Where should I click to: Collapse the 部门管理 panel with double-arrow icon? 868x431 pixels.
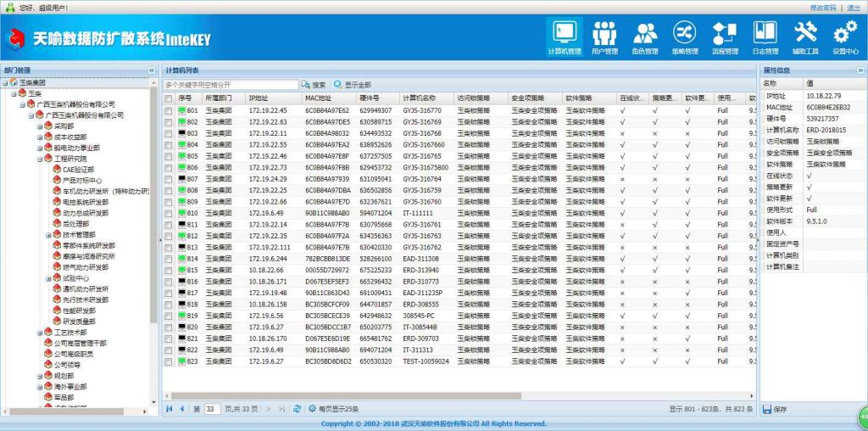151,70
